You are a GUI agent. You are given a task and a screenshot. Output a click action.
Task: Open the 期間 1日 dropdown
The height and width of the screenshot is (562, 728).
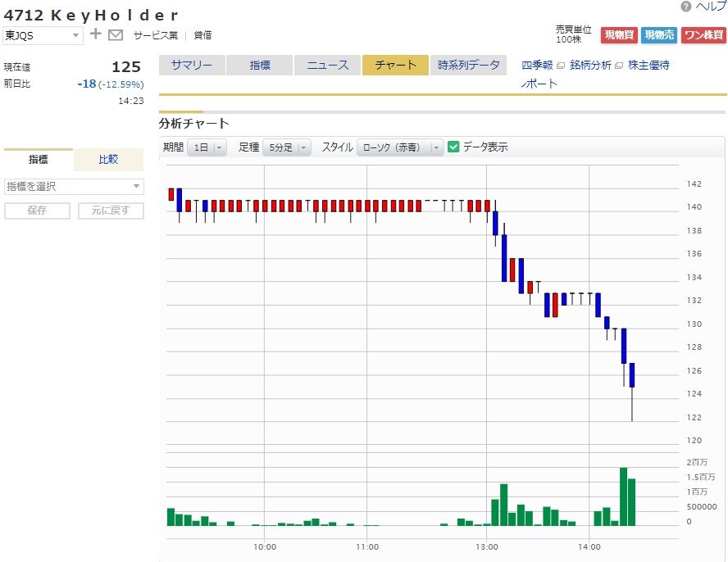click(x=207, y=147)
